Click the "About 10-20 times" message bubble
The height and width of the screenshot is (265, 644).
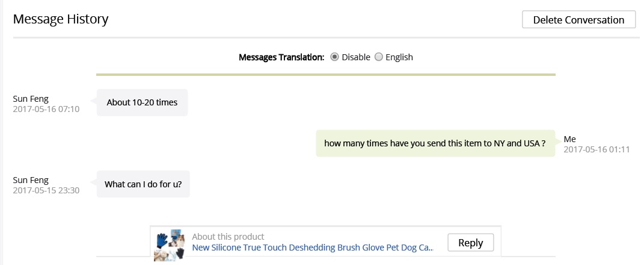142,102
